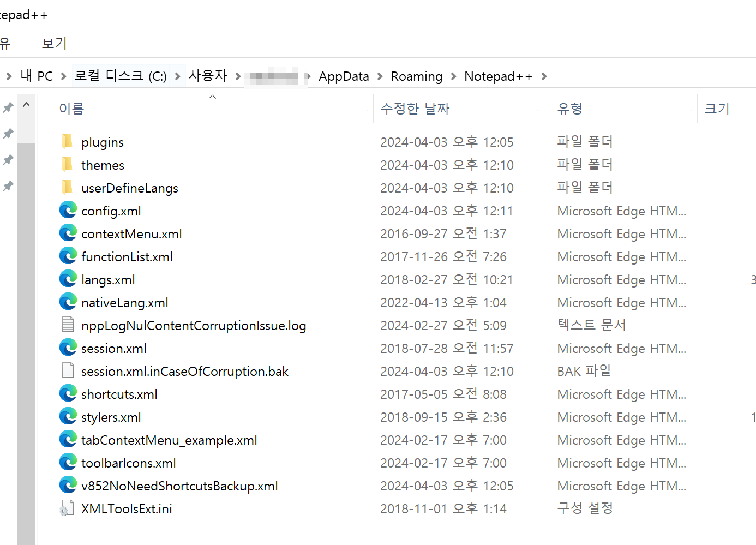Image resolution: width=756 pixels, height=545 pixels.
Task: Select the v852NoNeedShortcutsBackup.xml file name
Action: (179, 486)
